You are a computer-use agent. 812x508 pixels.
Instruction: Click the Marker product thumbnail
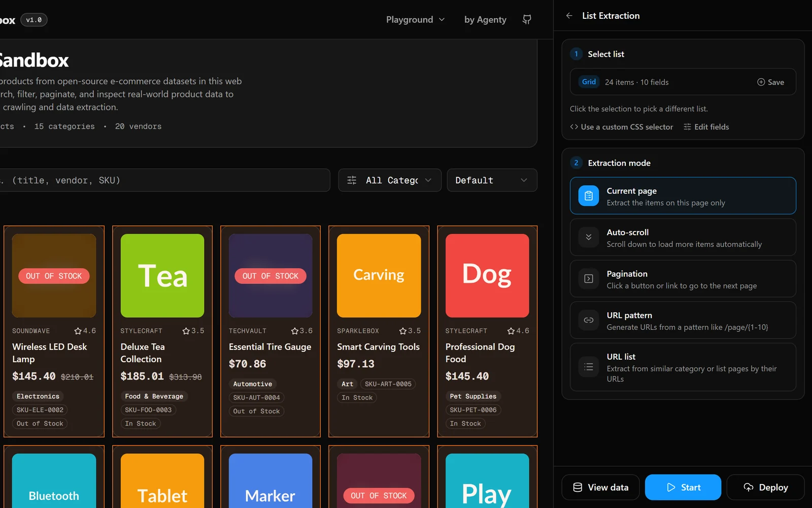tap(270, 481)
